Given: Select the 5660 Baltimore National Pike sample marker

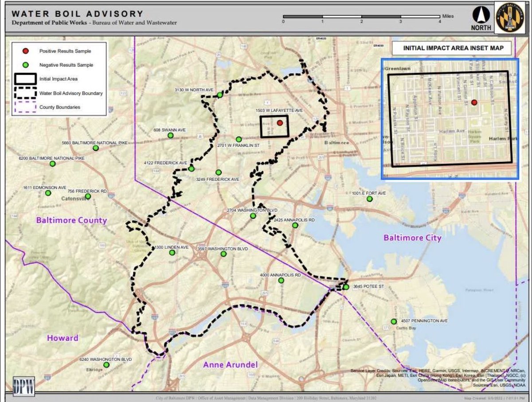Looking at the screenshot, I should (96, 148).
